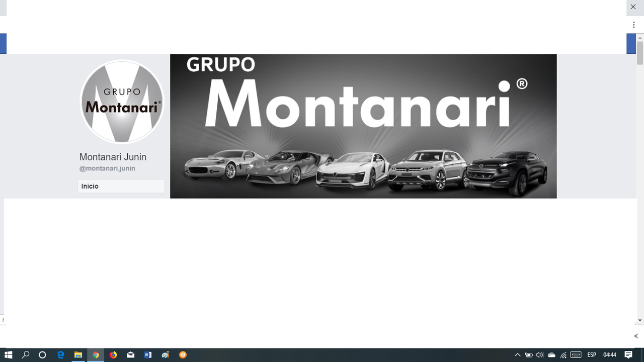The image size is (644, 362).
Task: Open the Paint palette app in the taskbar
Action: tap(166, 355)
